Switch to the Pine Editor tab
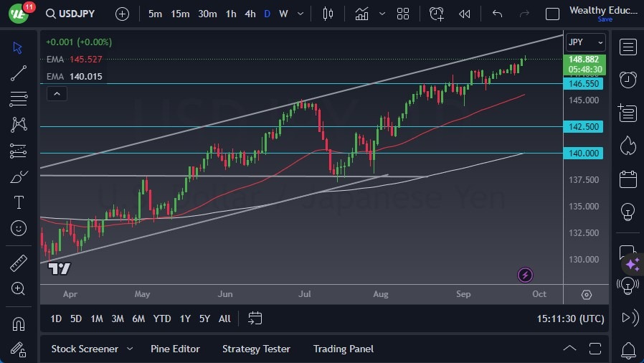This screenshot has width=644, height=363. point(175,349)
